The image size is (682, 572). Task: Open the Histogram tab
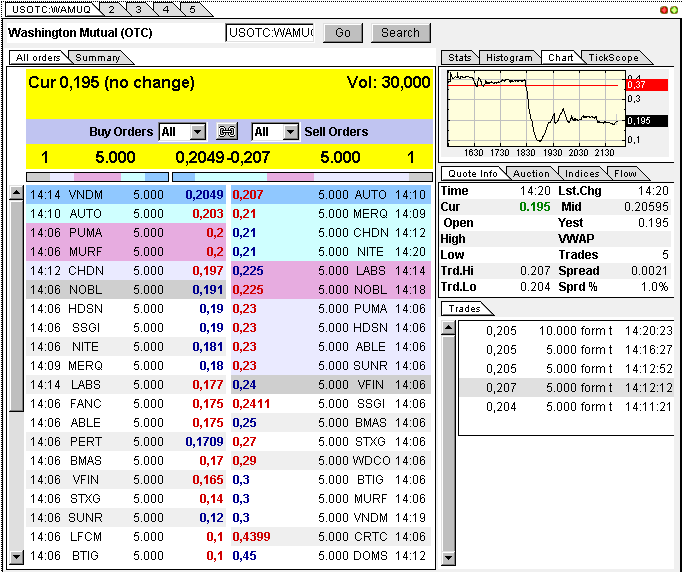(509, 57)
